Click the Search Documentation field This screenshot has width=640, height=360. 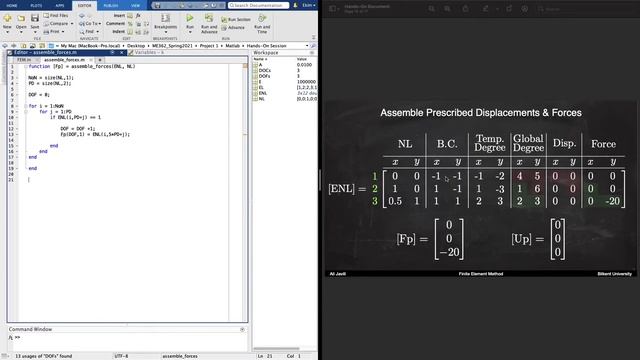(x=258, y=5)
